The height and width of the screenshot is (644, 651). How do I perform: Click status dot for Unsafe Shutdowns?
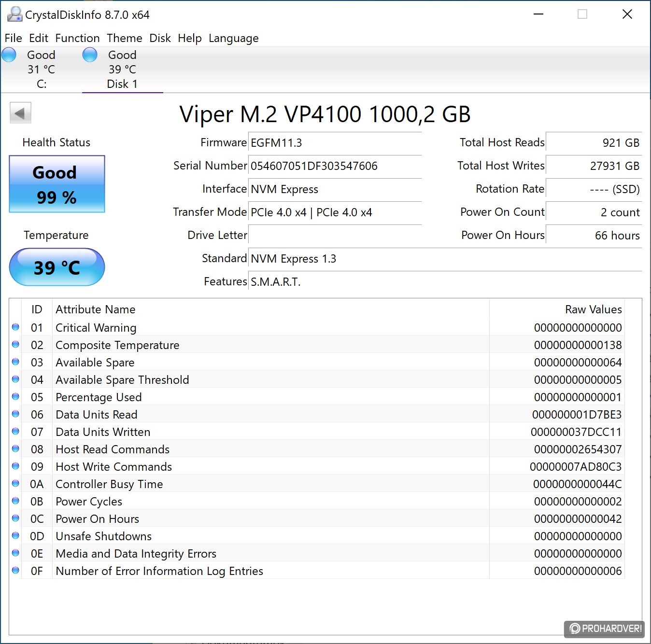(x=15, y=536)
